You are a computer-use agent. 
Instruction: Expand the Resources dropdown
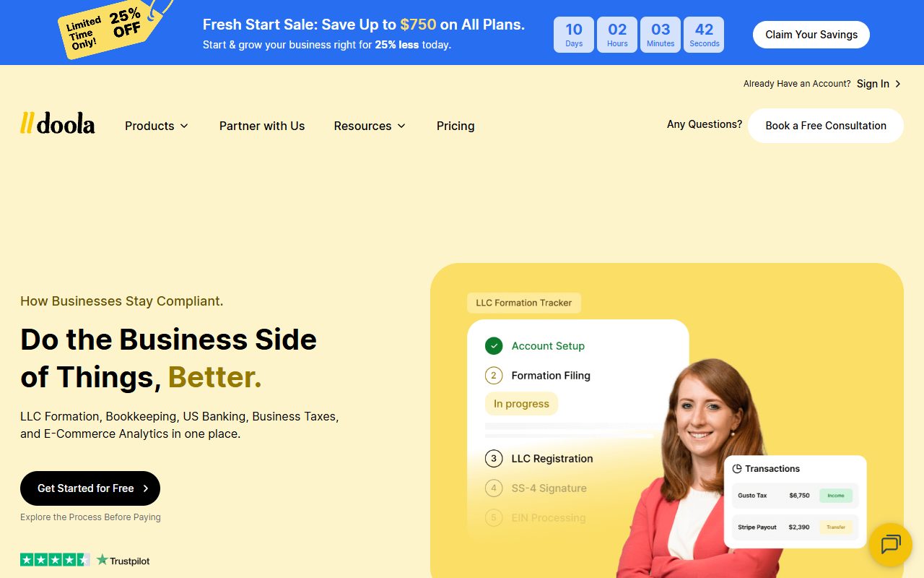(370, 126)
